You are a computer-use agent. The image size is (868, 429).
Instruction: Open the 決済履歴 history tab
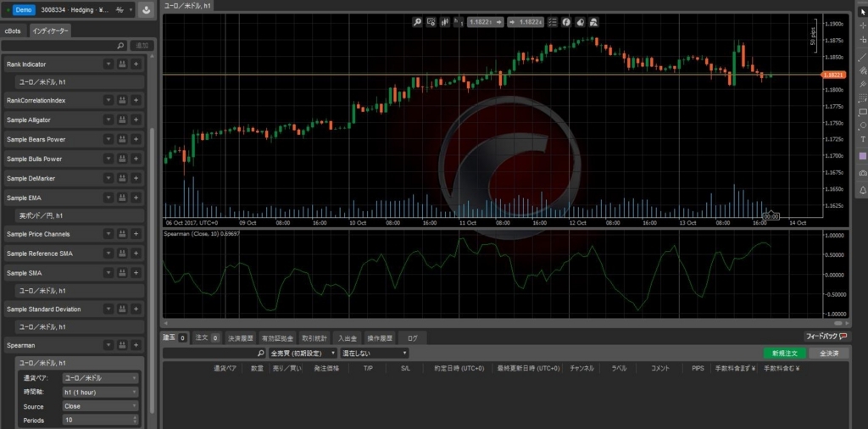240,337
